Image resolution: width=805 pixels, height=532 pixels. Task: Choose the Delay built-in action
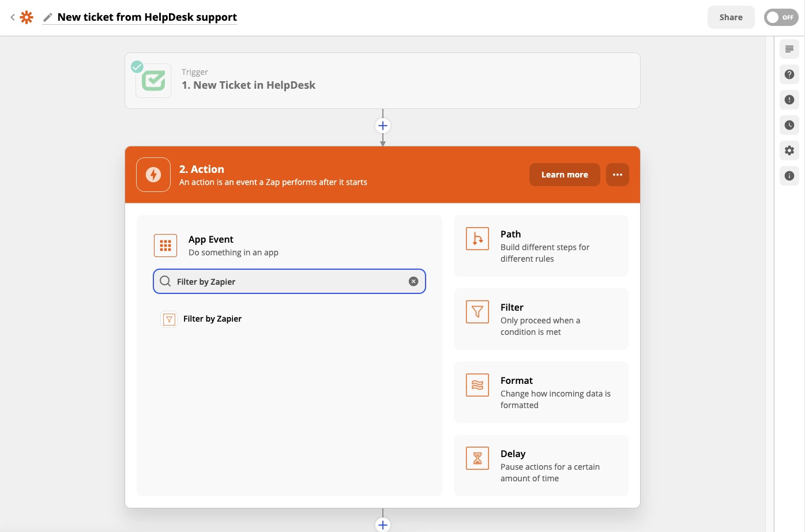540,466
